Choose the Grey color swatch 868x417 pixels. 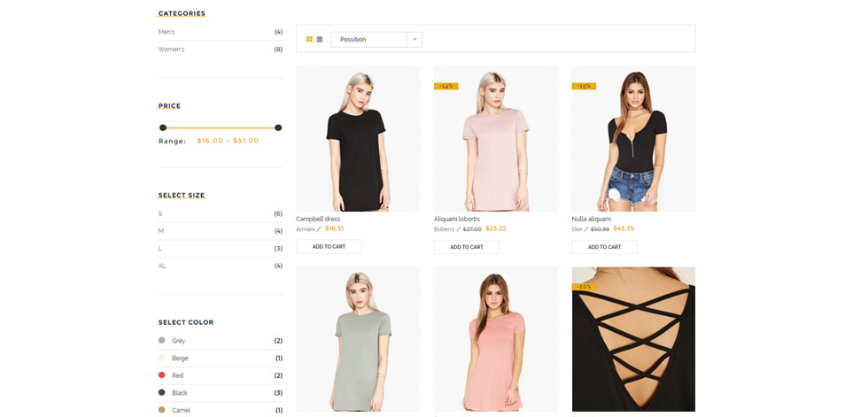161,341
